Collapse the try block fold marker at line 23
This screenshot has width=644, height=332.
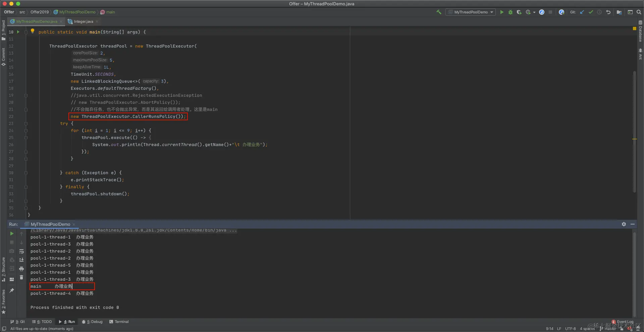26,124
